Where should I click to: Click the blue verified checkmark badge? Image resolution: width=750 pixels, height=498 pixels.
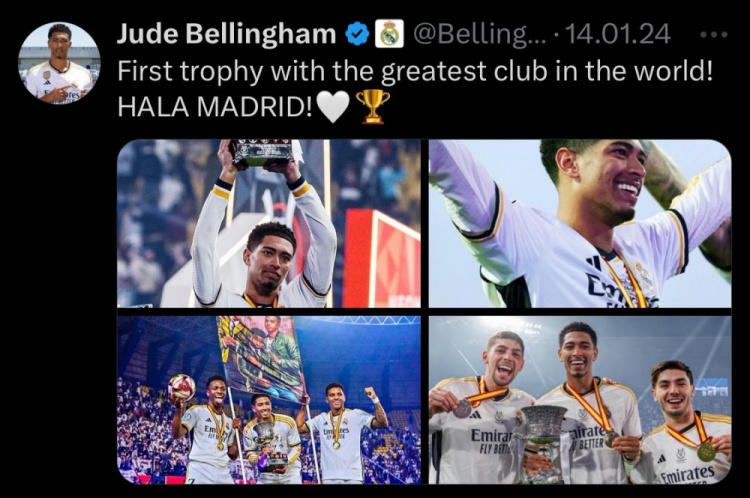coord(358,34)
